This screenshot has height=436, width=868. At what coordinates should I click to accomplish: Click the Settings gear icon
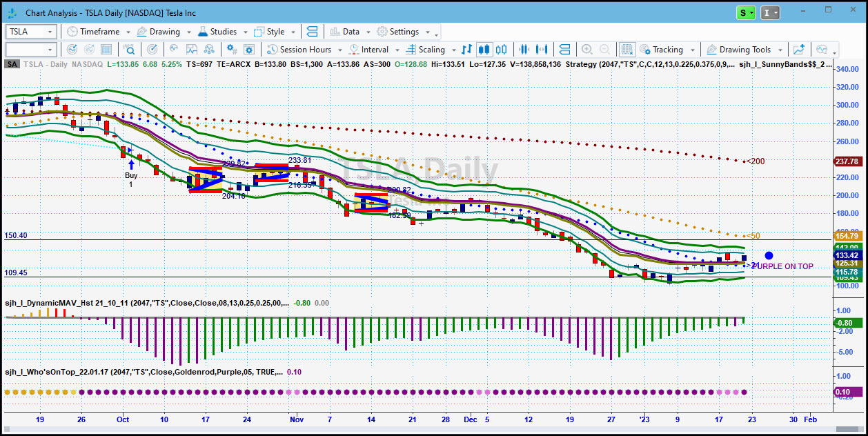click(x=382, y=32)
